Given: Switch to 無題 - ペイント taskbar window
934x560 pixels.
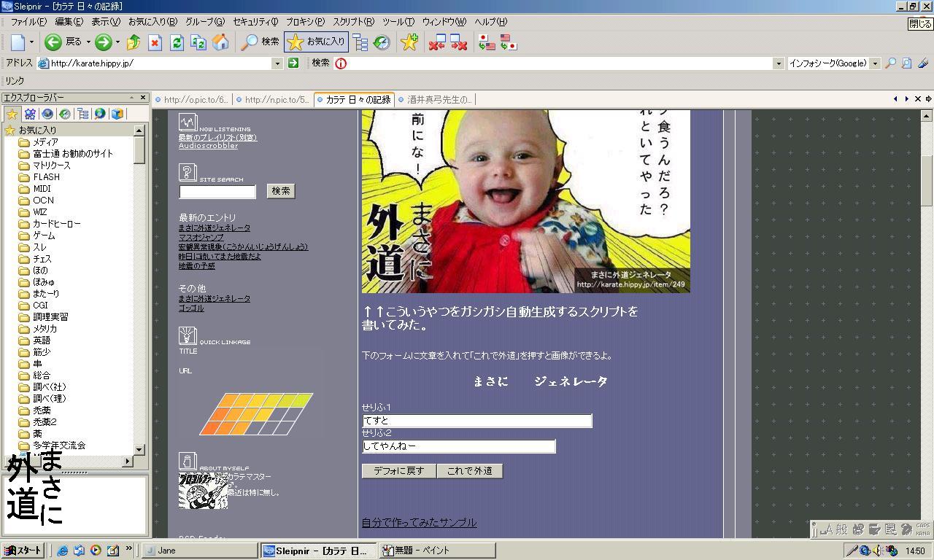Looking at the screenshot, I should point(437,551).
